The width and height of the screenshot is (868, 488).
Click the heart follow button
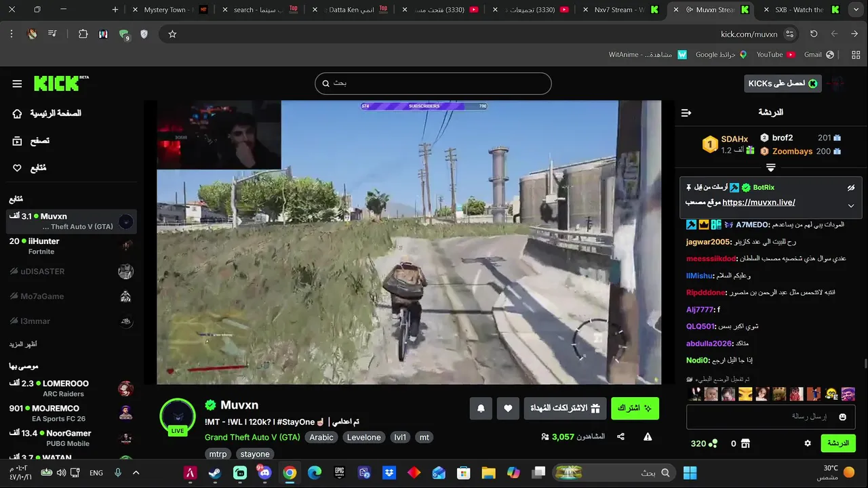pyautogui.click(x=508, y=408)
